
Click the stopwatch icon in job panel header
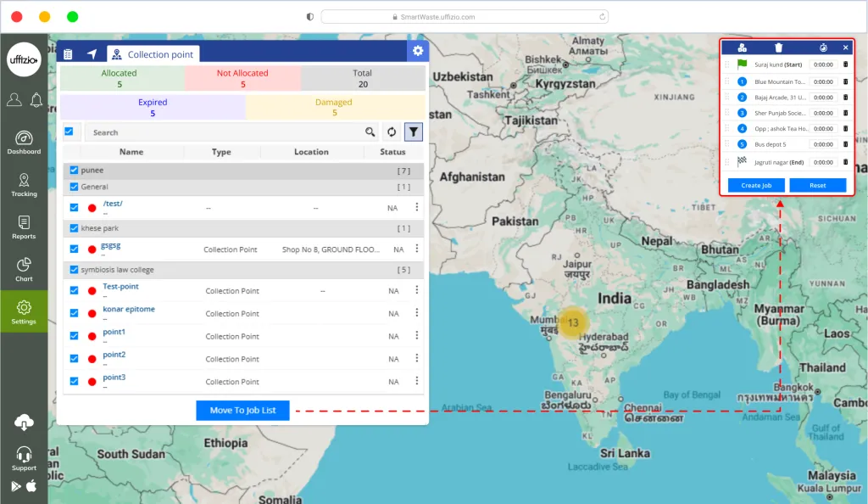(x=822, y=48)
